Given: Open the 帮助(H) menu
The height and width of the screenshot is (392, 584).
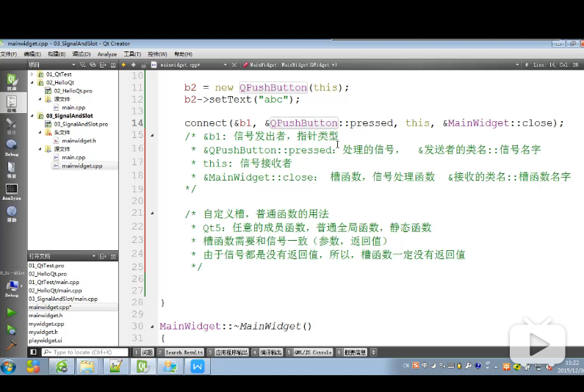Looking at the screenshot, I should pyautogui.click(x=183, y=54).
